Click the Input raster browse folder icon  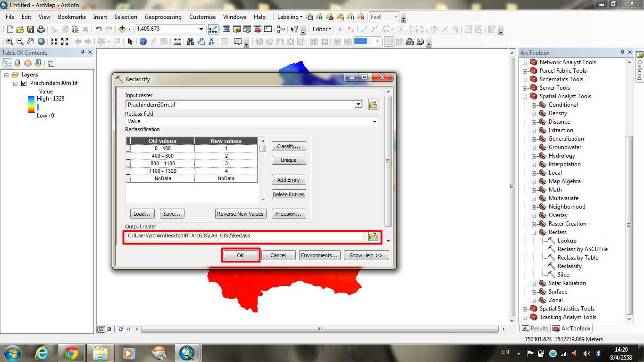pos(373,105)
